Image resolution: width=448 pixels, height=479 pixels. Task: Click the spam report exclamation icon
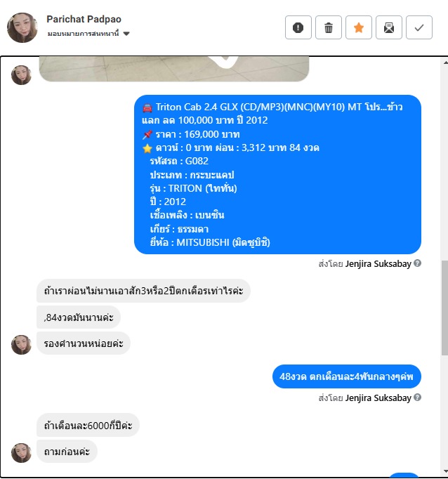298,27
